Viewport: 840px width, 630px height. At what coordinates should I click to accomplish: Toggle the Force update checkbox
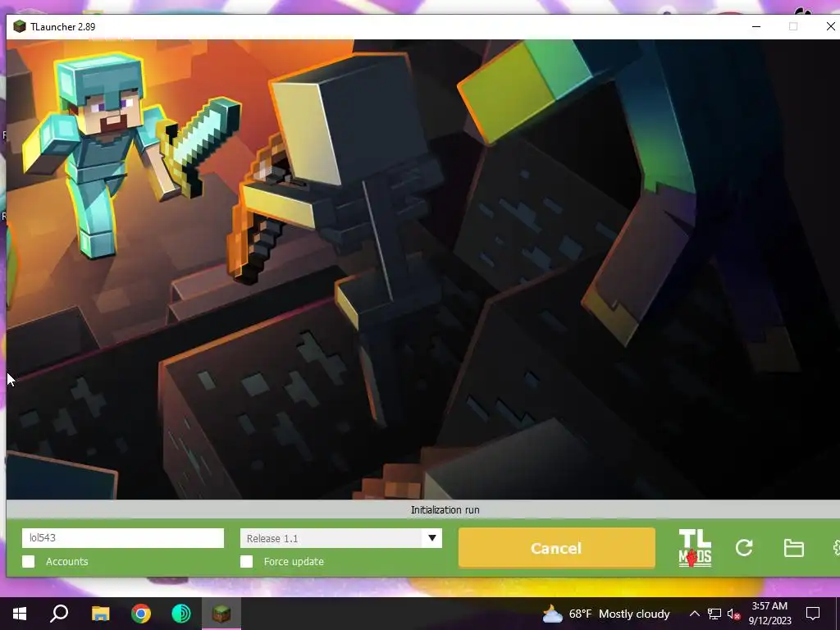coord(246,561)
